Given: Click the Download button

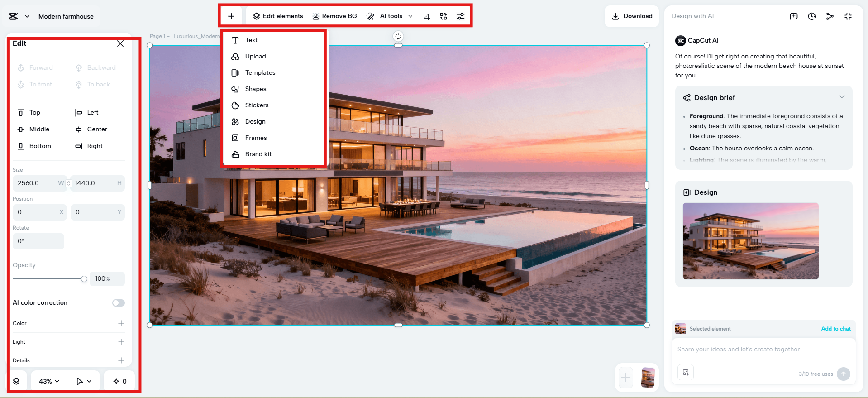Looking at the screenshot, I should 632,16.
